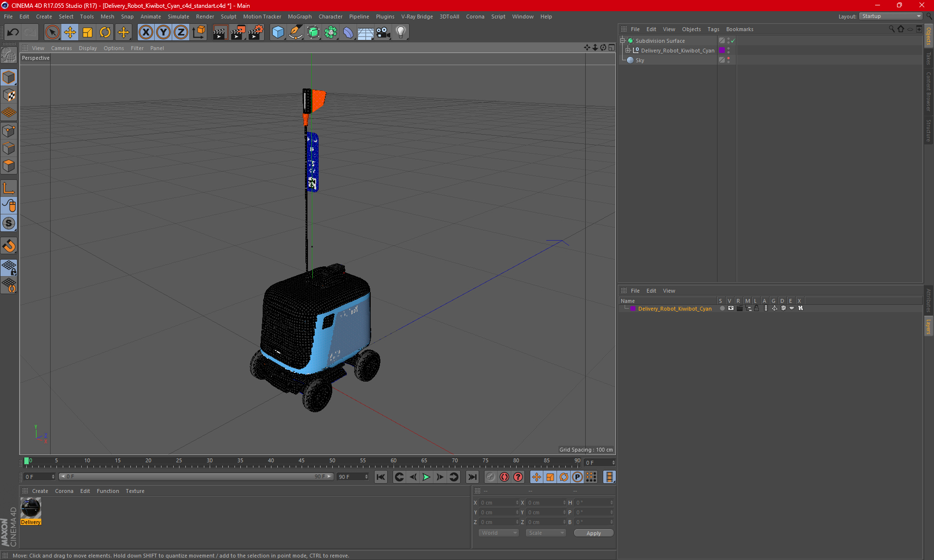Add a Cube primitive object
This screenshot has width=934, height=560.
pyautogui.click(x=278, y=32)
